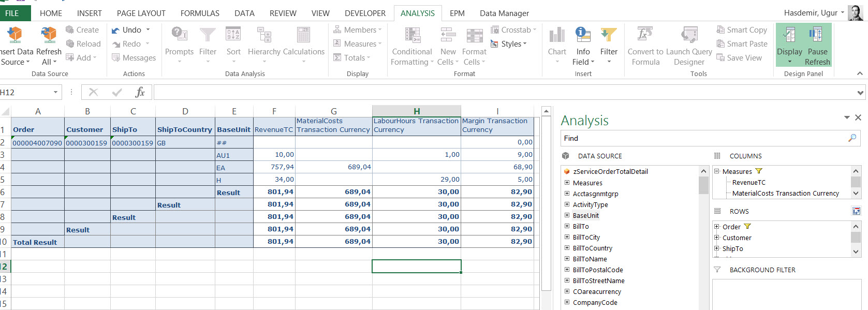Toggle the Display design panel button
The image size is (868, 310).
point(789,35)
